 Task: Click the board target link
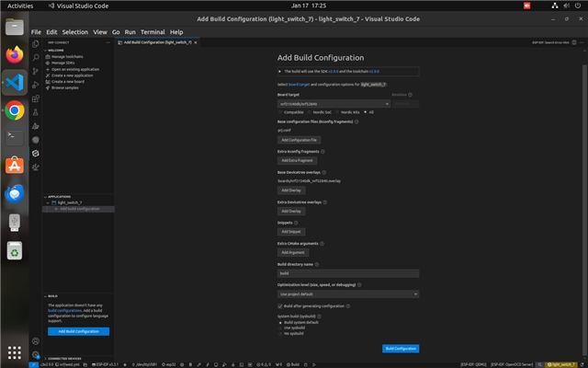pyautogui.click(x=299, y=85)
